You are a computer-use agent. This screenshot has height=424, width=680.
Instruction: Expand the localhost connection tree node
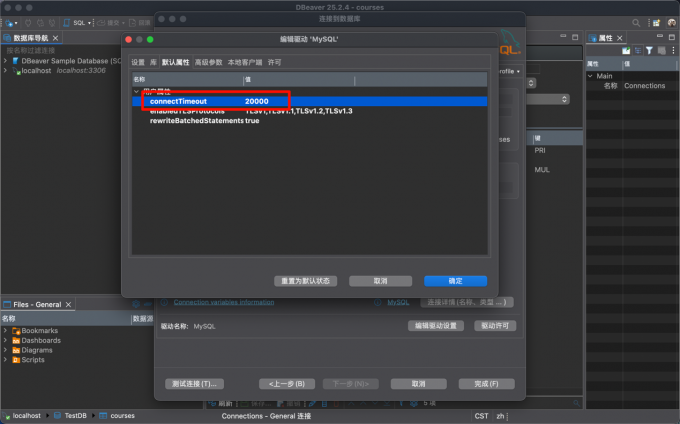pos(5,70)
